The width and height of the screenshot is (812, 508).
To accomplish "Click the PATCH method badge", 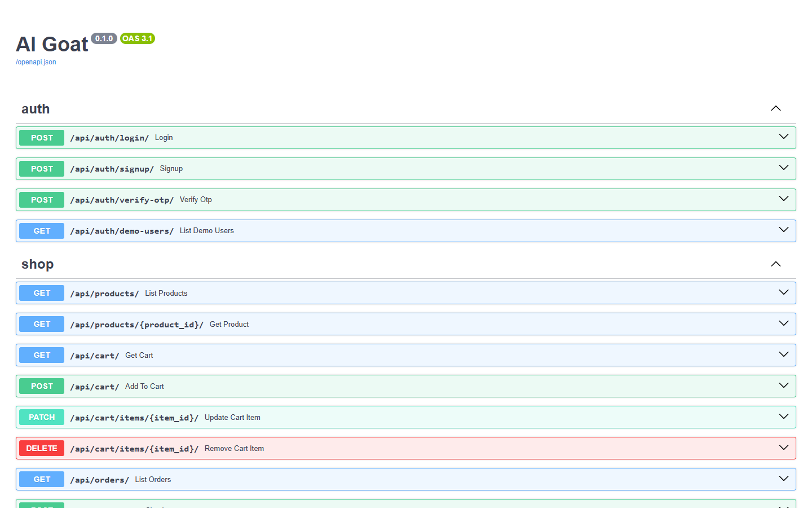I will [x=42, y=417].
